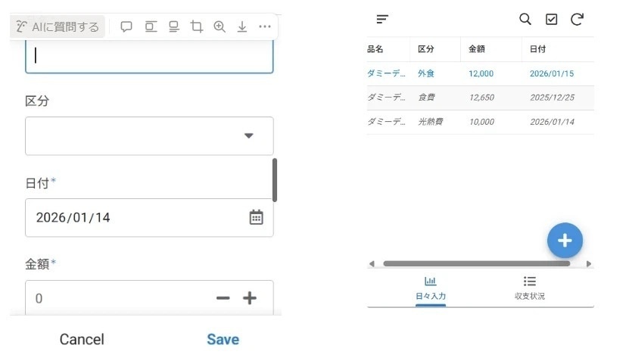
Task: Click the table's horizontal scrollbar thumb
Action: pos(477,264)
